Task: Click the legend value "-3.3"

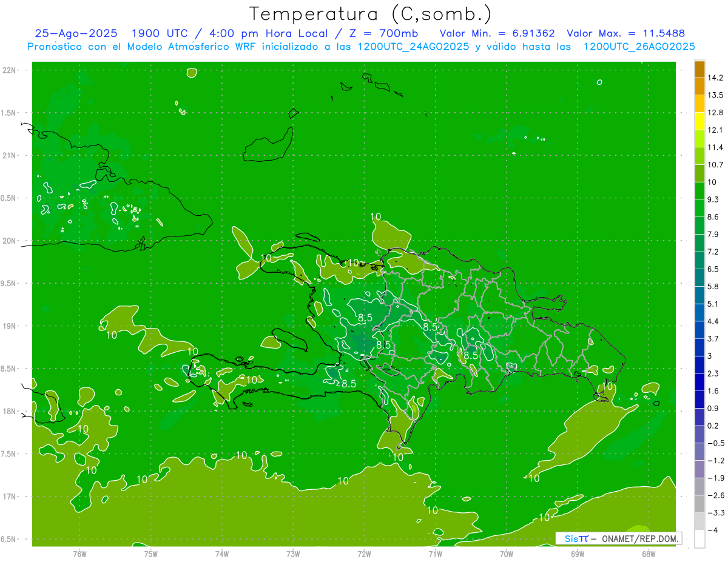Action: 715,513
